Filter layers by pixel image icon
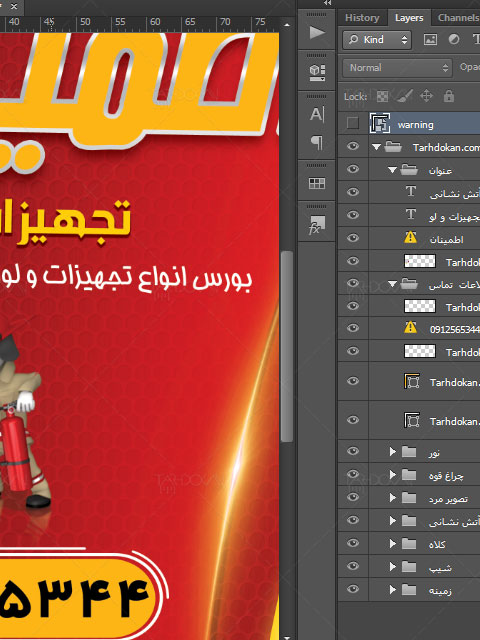Viewport: 480px width, 640px height. pos(430,40)
